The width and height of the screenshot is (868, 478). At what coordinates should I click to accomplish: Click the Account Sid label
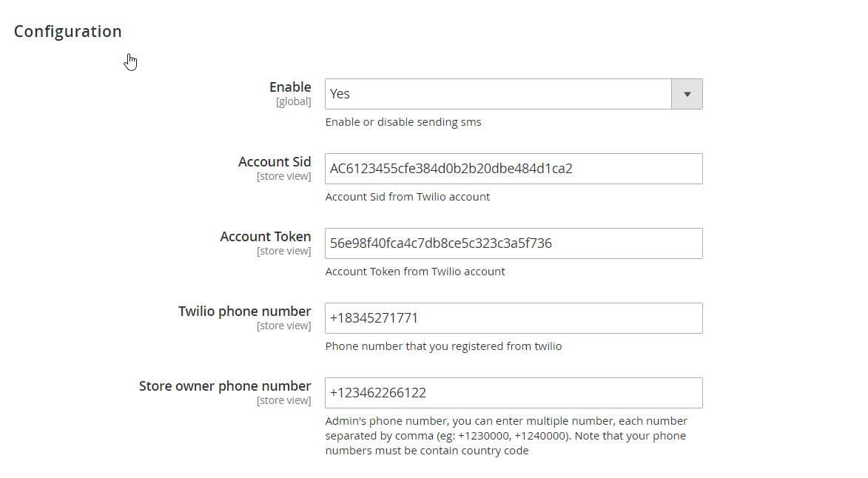tap(275, 162)
